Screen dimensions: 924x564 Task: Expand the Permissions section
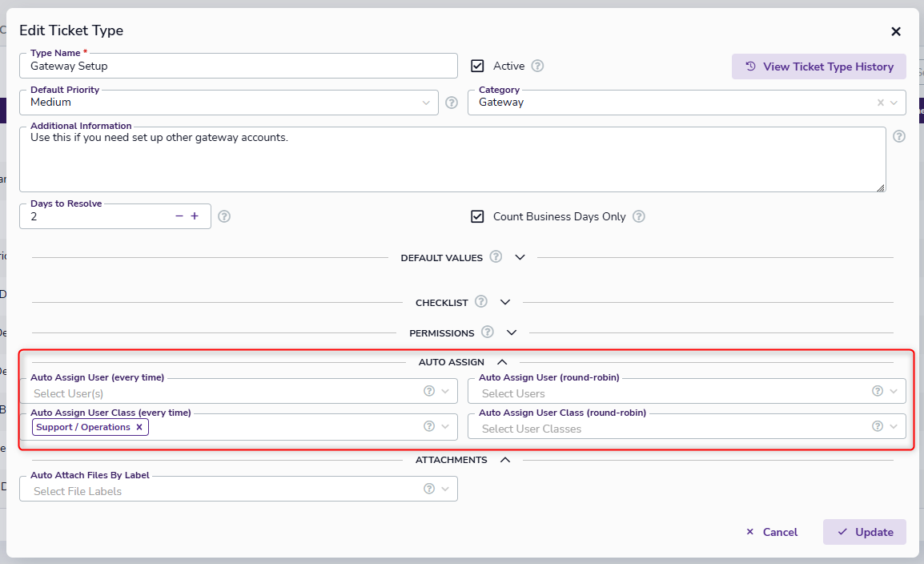(512, 332)
